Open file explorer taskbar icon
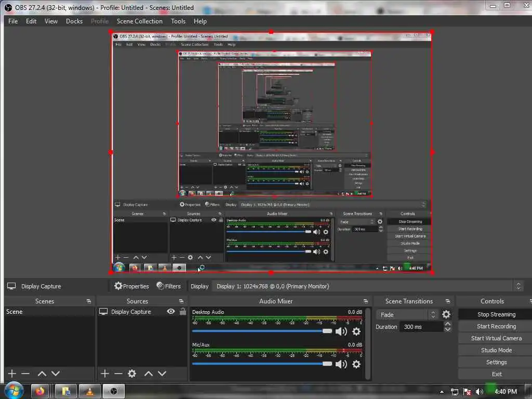This screenshot has width=532, height=399. coord(66,391)
